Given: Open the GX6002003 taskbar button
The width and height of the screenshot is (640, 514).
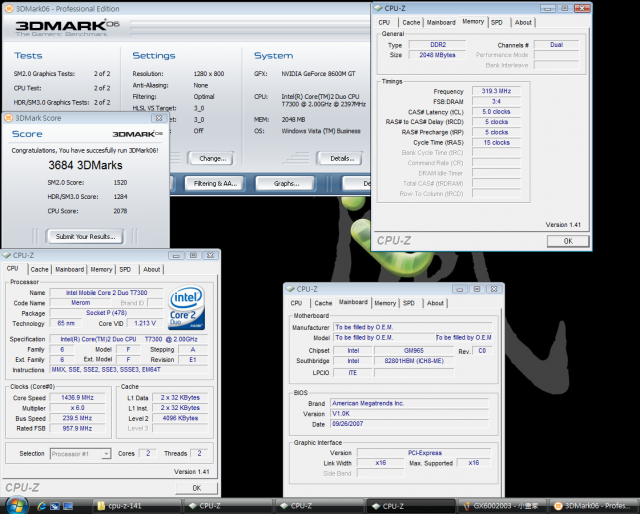Looking at the screenshot, I should [502, 506].
